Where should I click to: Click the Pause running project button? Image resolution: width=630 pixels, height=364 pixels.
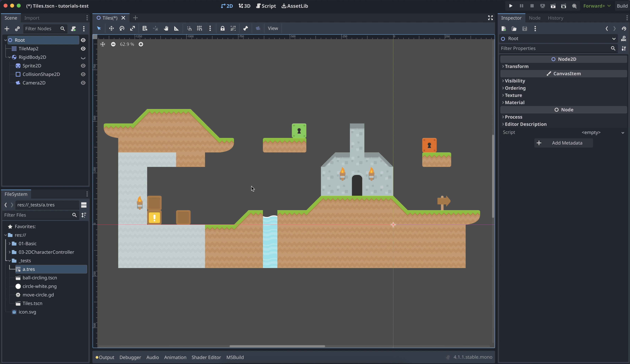tap(521, 6)
